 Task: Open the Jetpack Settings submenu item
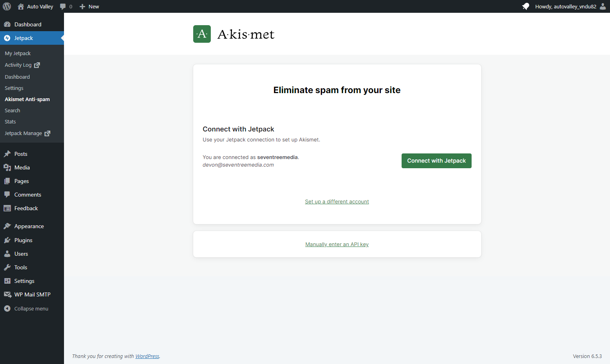[14, 88]
